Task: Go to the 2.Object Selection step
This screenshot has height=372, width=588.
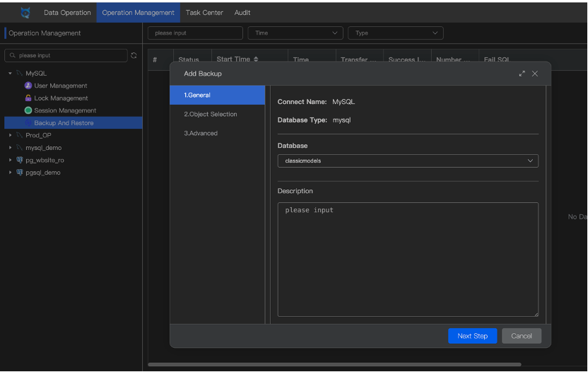Action: pyautogui.click(x=211, y=114)
